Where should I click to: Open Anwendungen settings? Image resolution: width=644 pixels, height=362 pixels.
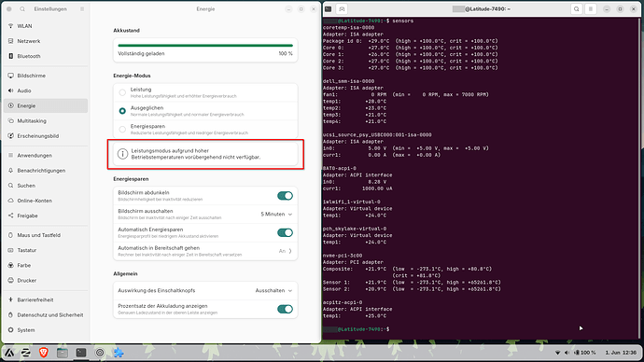(46, 155)
